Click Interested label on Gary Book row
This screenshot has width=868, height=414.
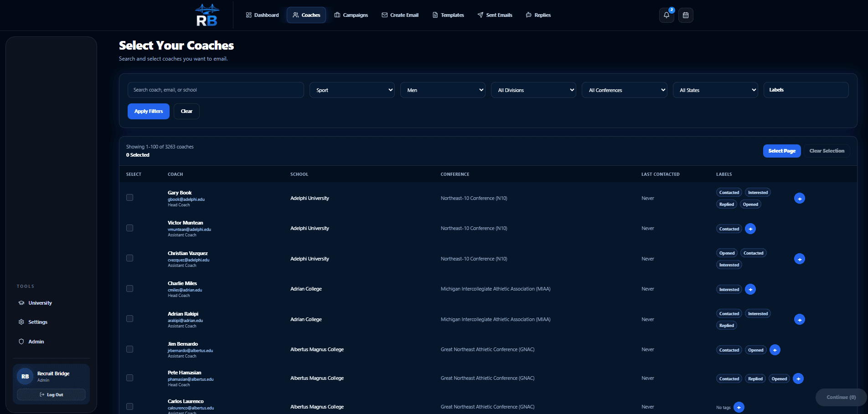tap(758, 192)
